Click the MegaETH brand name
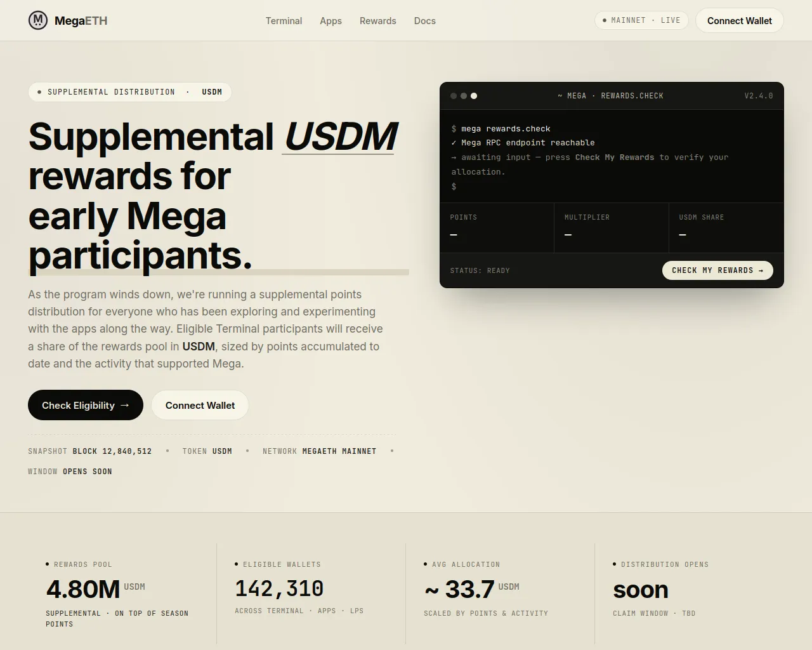This screenshot has height=650, width=812. [81, 21]
